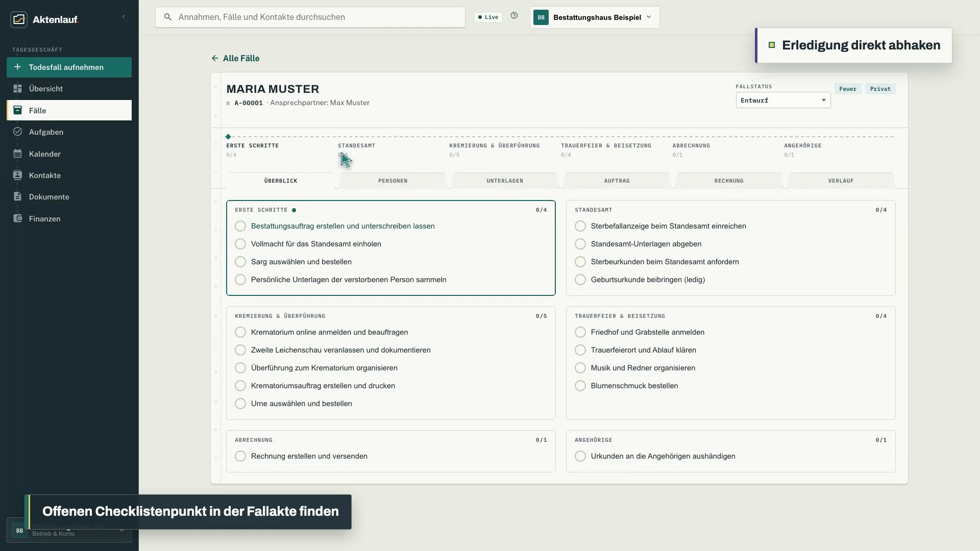Expand the Bestattungshaus Beispiel account switcher
The width and height of the screenshot is (980, 551).
click(595, 17)
